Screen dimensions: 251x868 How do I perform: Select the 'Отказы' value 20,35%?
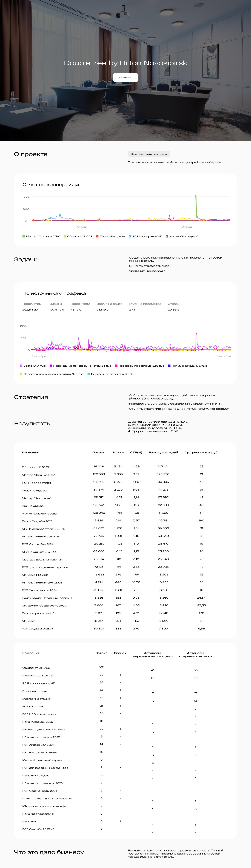click(x=173, y=309)
